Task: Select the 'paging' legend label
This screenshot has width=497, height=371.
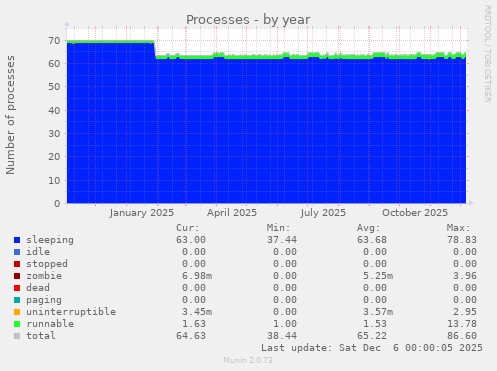Action: coord(44,300)
